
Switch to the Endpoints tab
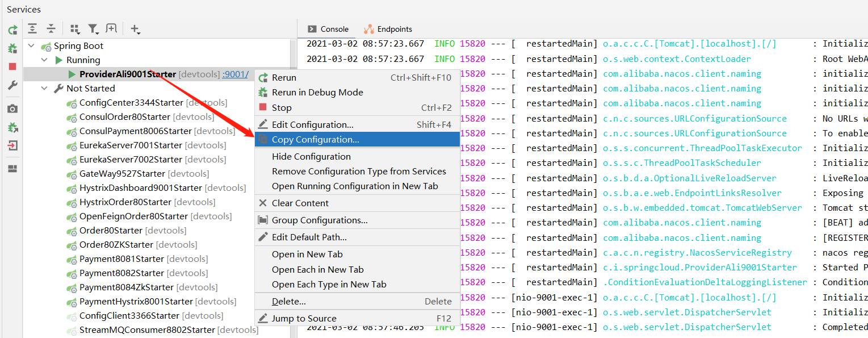coord(388,29)
